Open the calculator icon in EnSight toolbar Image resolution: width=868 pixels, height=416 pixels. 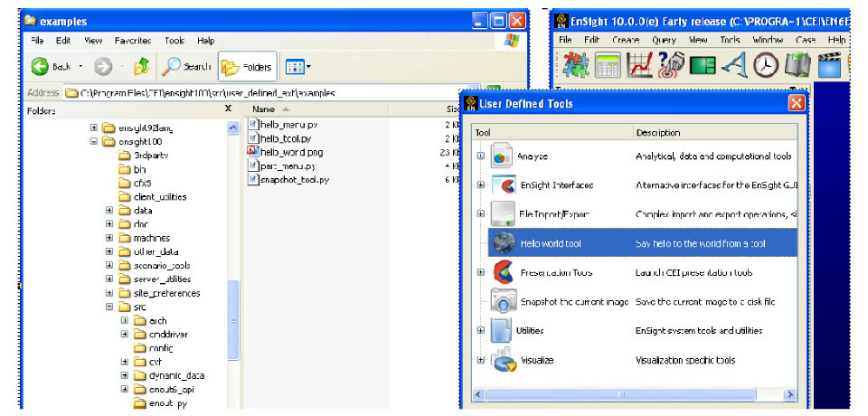coord(608,65)
